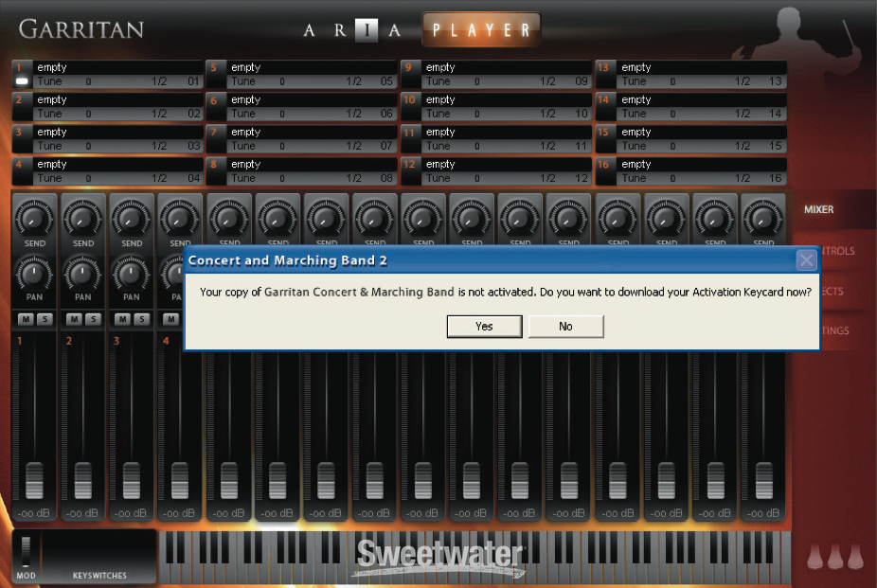
Task: Click the PAN knob on channel 2
Action: coord(83,275)
